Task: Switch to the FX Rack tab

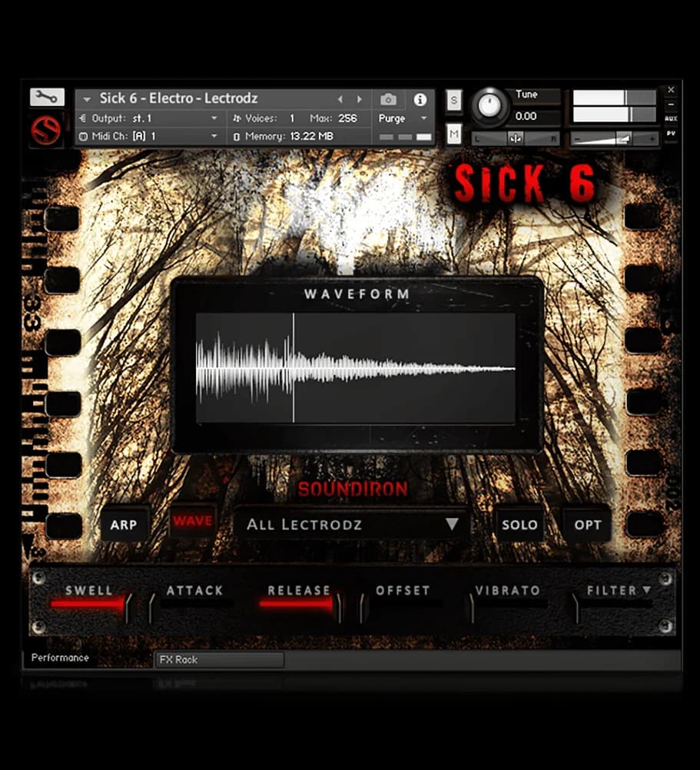Action: (x=219, y=660)
